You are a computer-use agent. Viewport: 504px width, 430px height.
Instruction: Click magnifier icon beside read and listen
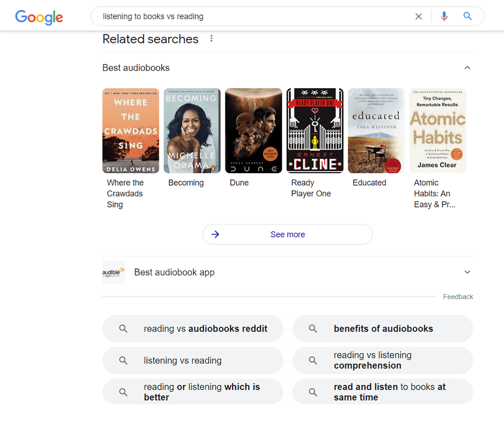click(313, 392)
